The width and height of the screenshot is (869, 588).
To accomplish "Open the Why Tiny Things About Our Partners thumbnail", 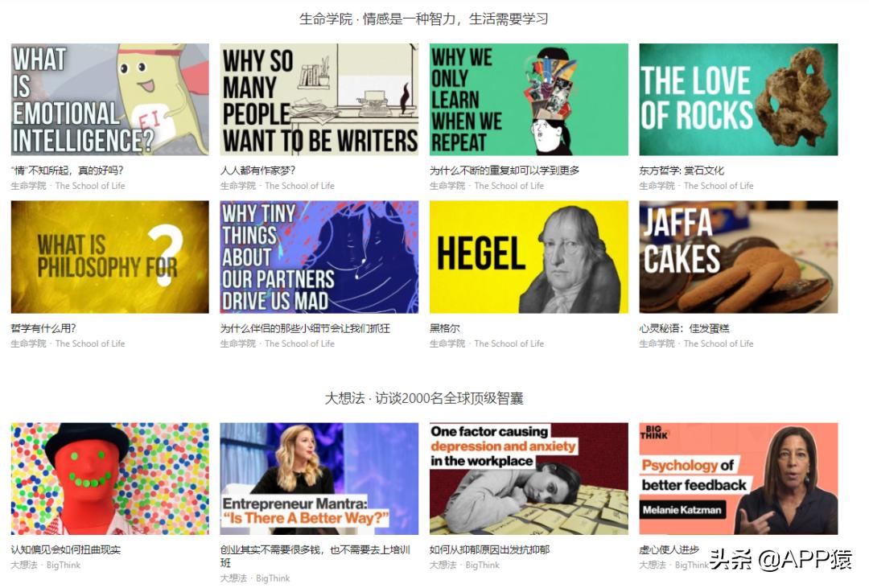I will [x=319, y=257].
